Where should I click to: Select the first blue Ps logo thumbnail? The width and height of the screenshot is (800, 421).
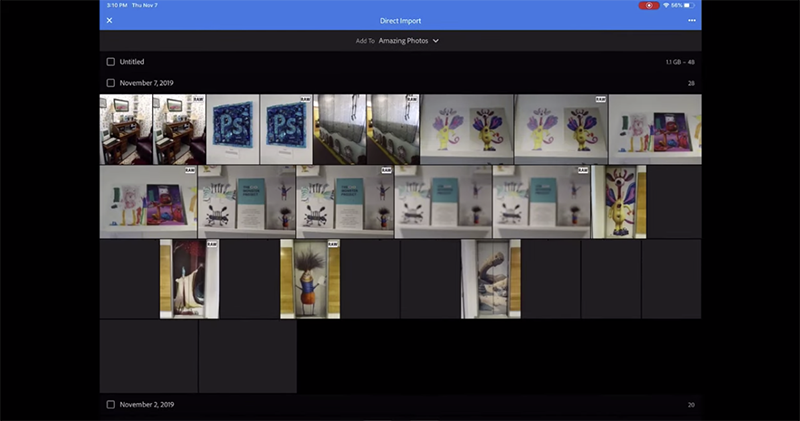coord(232,130)
